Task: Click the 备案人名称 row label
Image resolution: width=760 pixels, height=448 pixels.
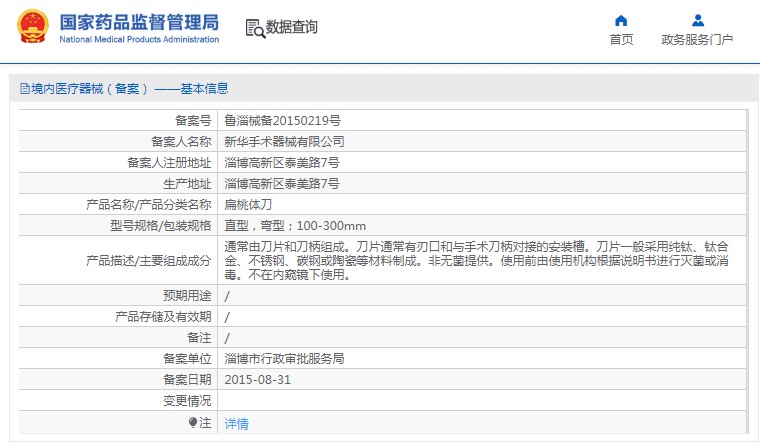Action: click(181, 142)
